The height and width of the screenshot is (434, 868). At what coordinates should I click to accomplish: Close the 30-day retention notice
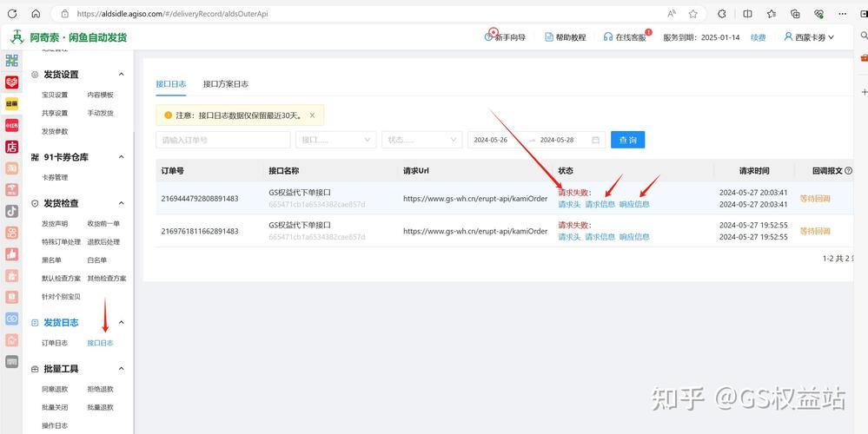click(312, 115)
